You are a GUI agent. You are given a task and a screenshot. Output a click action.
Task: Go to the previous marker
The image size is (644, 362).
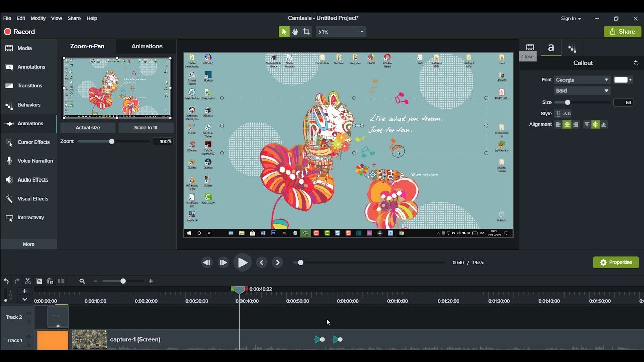(x=261, y=262)
